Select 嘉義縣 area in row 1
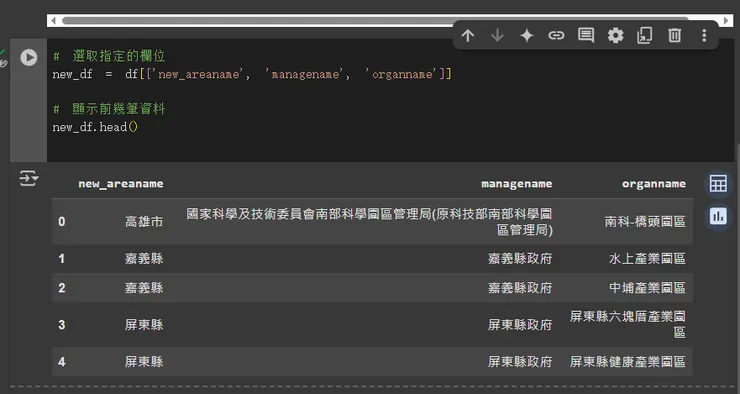The width and height of the screenshot is (740, 394). (144, 259)
